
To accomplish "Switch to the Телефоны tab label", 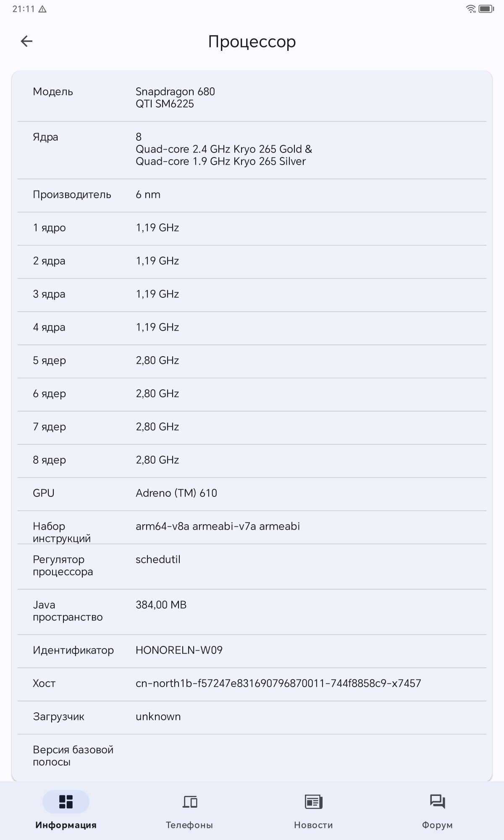I will 189,825.
